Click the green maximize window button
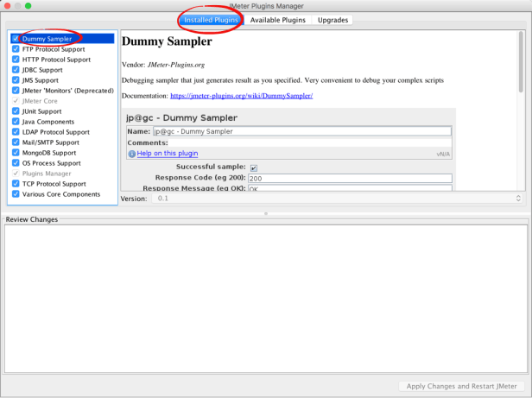Image resolution: width=532 pixels, height=398 pixels. click(28, 5)
